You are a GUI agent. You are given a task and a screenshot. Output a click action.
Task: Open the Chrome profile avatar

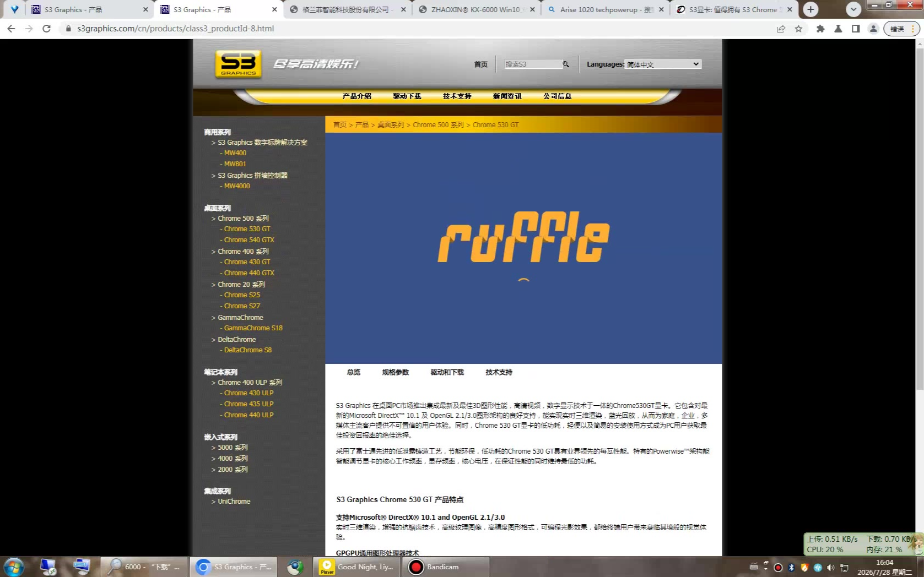[x=873, y=29]
